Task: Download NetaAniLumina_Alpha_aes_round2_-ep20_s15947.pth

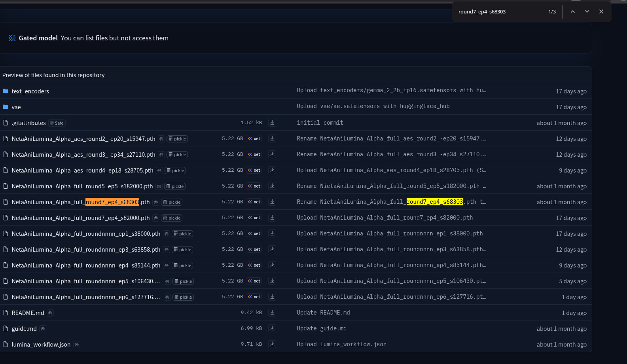Action: coord(272,138)
